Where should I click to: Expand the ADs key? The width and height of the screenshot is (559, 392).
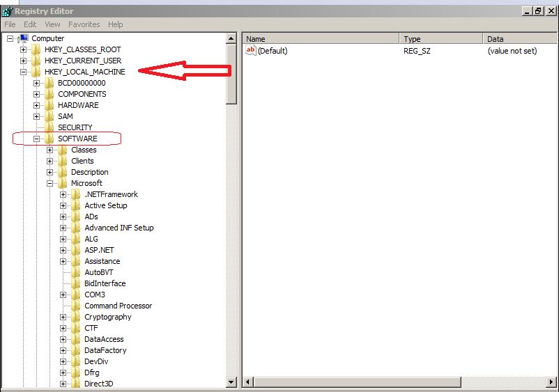point(63,217)
